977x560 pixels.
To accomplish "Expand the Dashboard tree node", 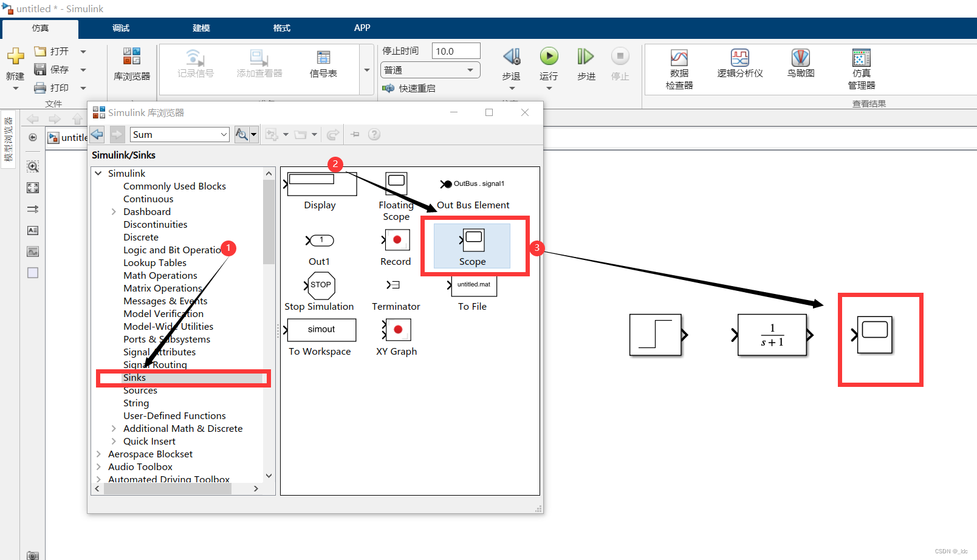I will pos(114,211).
